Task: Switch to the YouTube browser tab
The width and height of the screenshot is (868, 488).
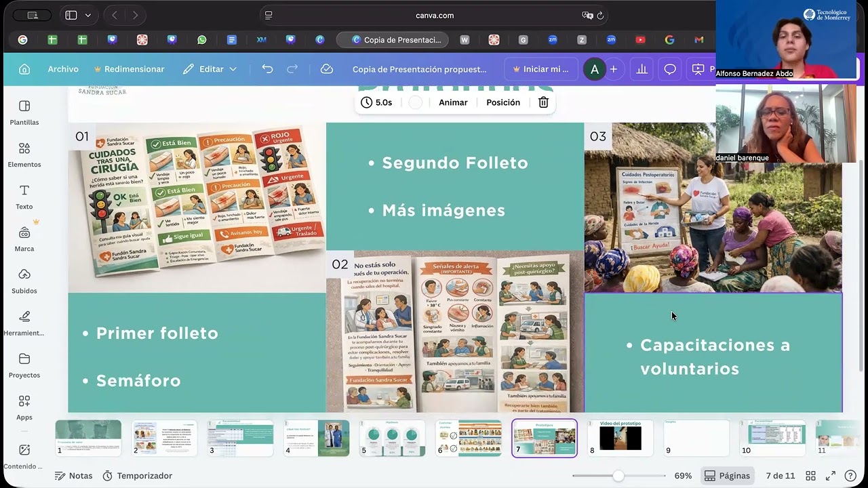Action: click(640, 40)
